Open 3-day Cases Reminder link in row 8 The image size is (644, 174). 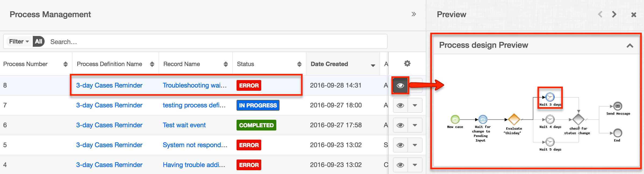(109, 85)
